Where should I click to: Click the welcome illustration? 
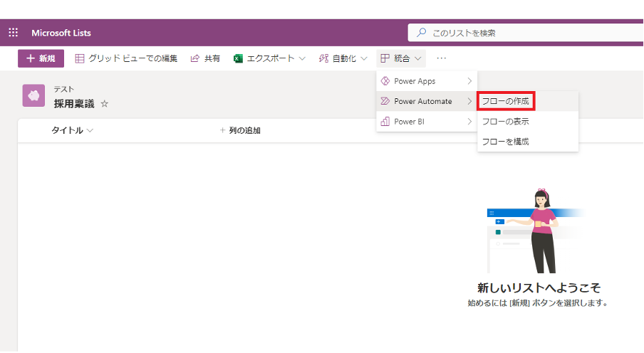tap(535, 231)
